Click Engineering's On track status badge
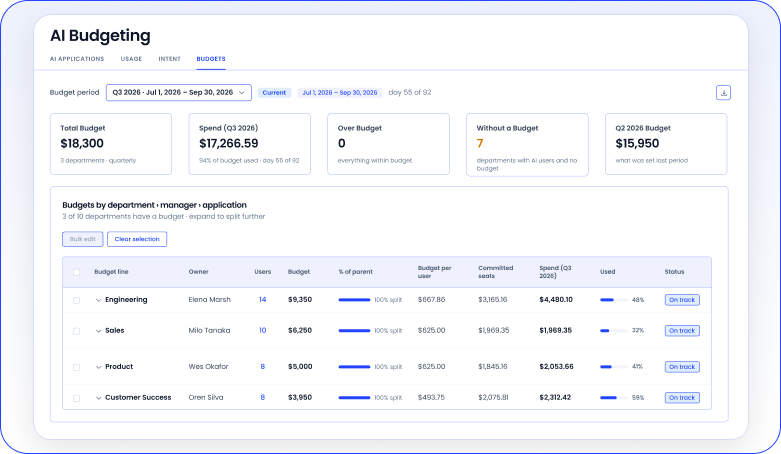 [x=682, y=300]
